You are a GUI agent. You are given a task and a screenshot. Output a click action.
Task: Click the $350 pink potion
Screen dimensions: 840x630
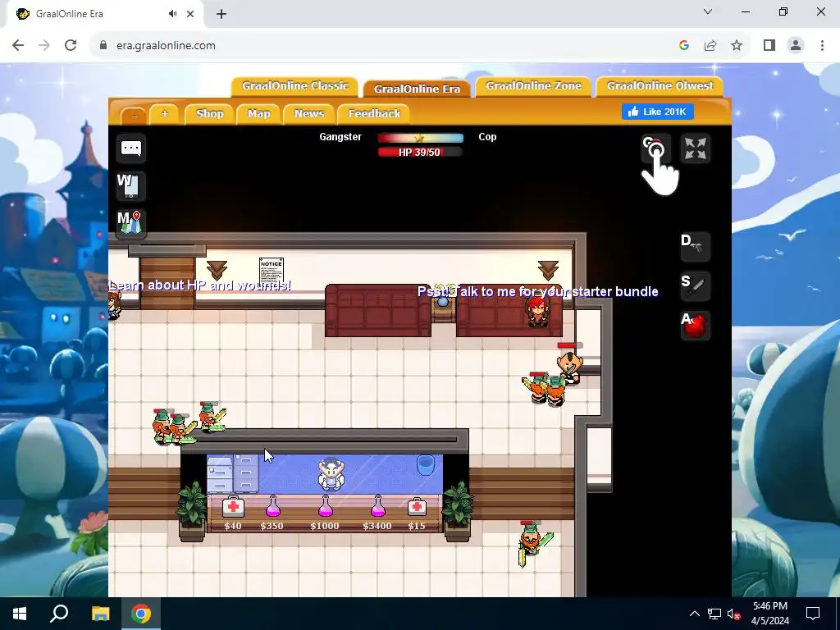pyautogui.click(x=272, y=506)
